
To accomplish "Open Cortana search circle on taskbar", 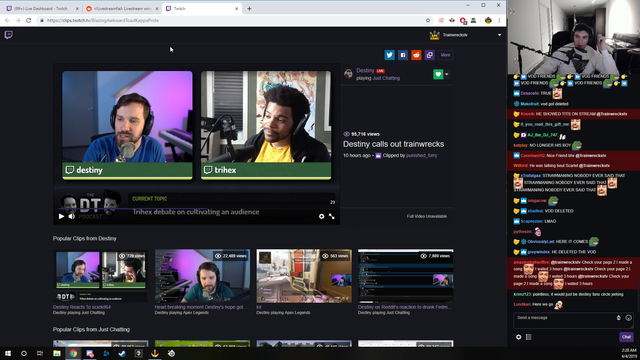I will tap(24, 353).
